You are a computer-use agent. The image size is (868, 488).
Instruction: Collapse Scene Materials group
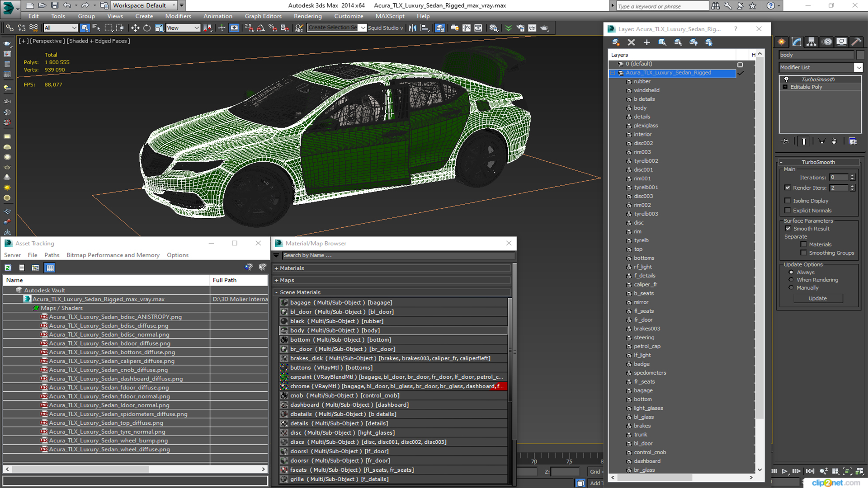click(x=276, y=292)
